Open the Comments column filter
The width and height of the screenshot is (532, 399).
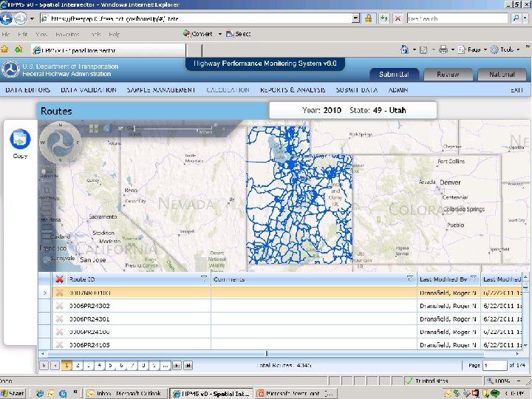pos(410,279)
